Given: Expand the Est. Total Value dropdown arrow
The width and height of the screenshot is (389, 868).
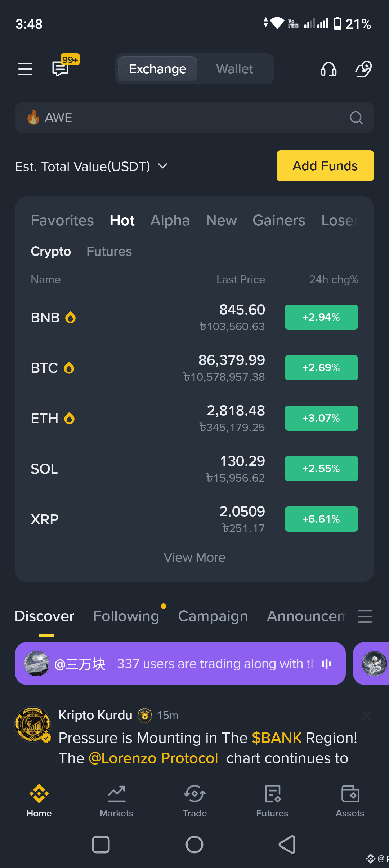Looking at the screenshot, I should click(x=163, y=166).
